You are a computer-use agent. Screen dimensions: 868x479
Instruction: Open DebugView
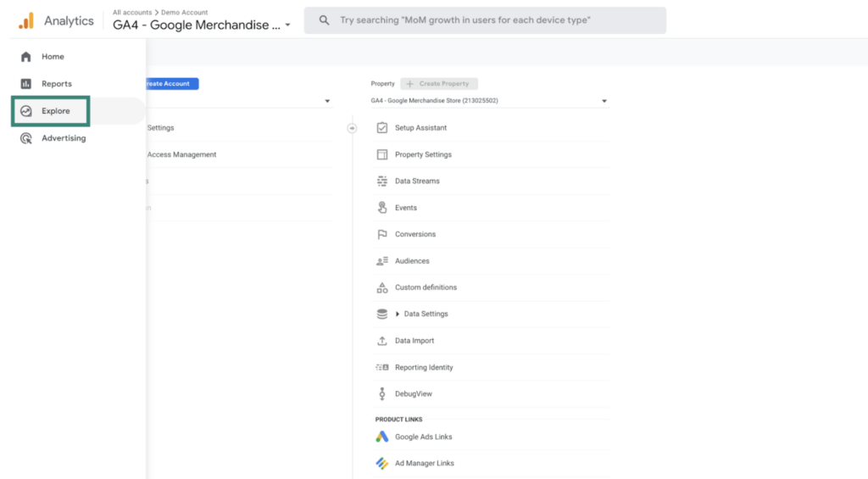pyautogui.click(x=414, y=393)
